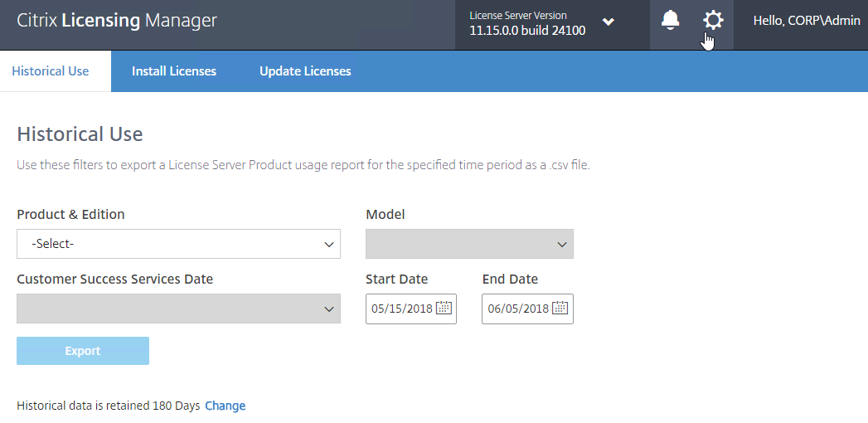Click the Change retention link
The height and width of the screenshot is (423, 868).
tap(225, 406)
